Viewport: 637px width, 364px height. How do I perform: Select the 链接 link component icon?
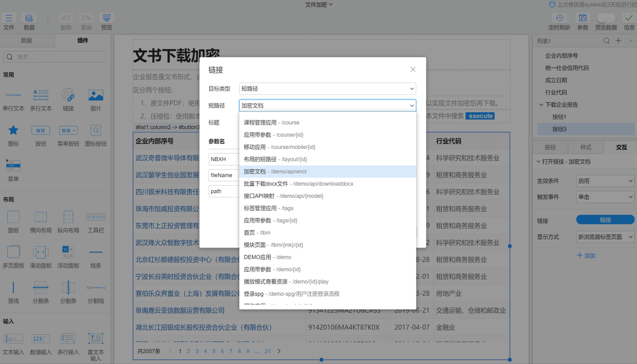(68, 96)
